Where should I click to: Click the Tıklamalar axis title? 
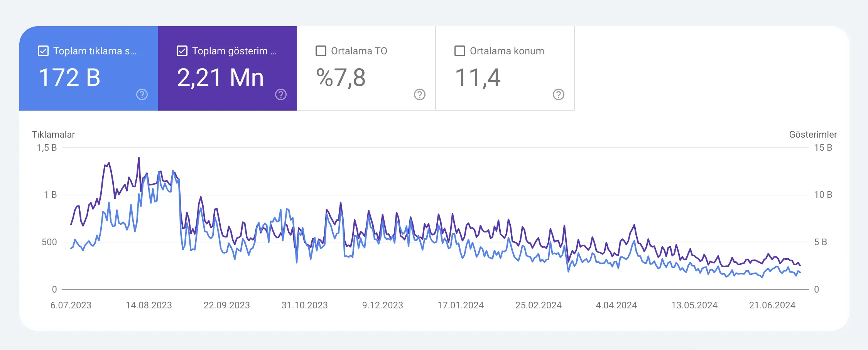[53, 135]
